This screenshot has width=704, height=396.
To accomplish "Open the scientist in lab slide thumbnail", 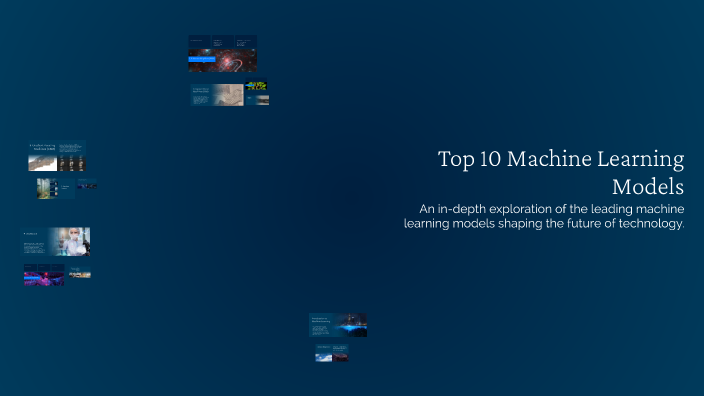I will click(56, 242).
